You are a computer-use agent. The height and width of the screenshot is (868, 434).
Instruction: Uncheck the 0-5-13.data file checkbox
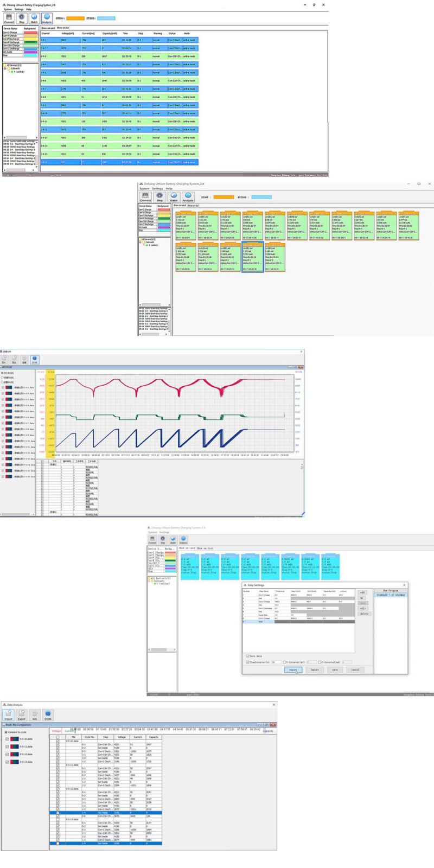point(7,762)
